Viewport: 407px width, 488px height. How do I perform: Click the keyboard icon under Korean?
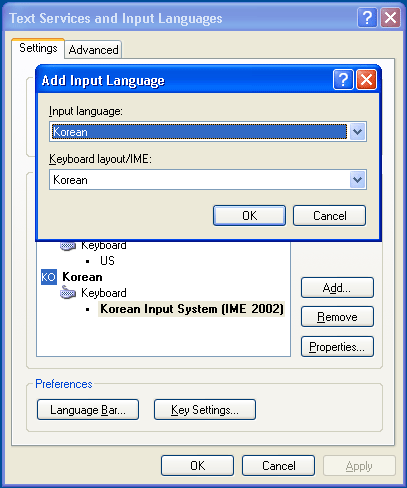[x=68, y=293]
